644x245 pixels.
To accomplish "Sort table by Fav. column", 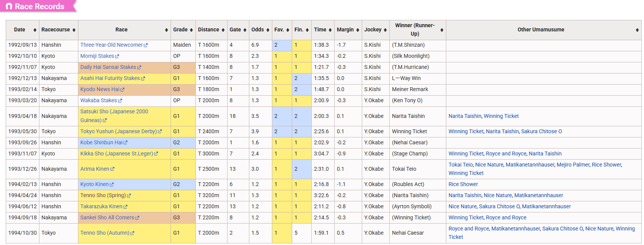I will tap(288, 30).
